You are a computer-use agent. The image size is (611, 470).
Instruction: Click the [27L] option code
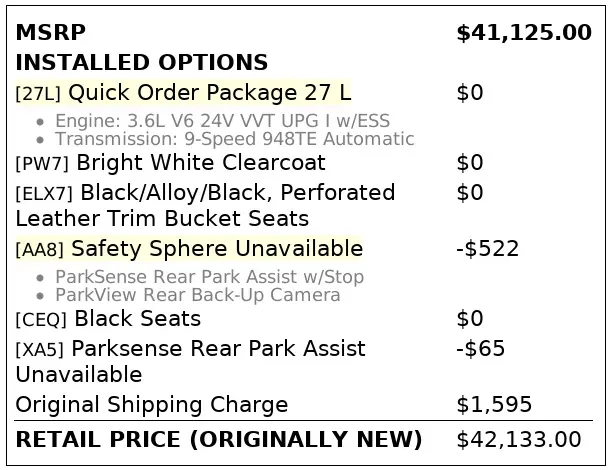pos(38,94)
